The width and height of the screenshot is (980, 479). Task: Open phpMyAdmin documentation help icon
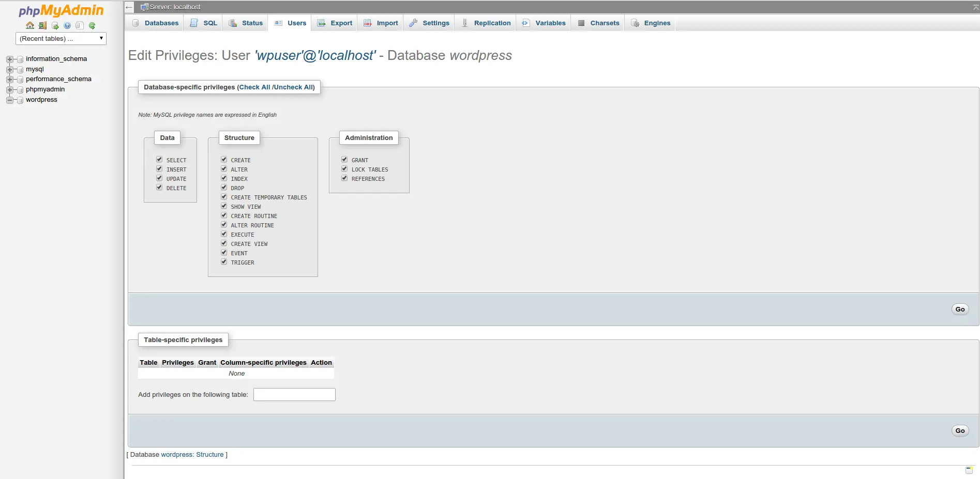(x=67, y=25)
